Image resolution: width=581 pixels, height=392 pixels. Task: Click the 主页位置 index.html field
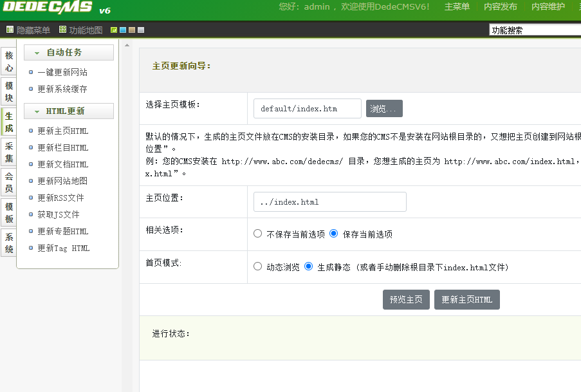click(x=330, y=201)
